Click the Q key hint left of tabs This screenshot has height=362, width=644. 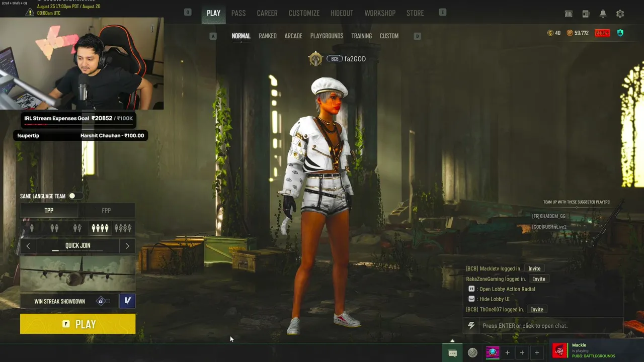pos(188,13)
